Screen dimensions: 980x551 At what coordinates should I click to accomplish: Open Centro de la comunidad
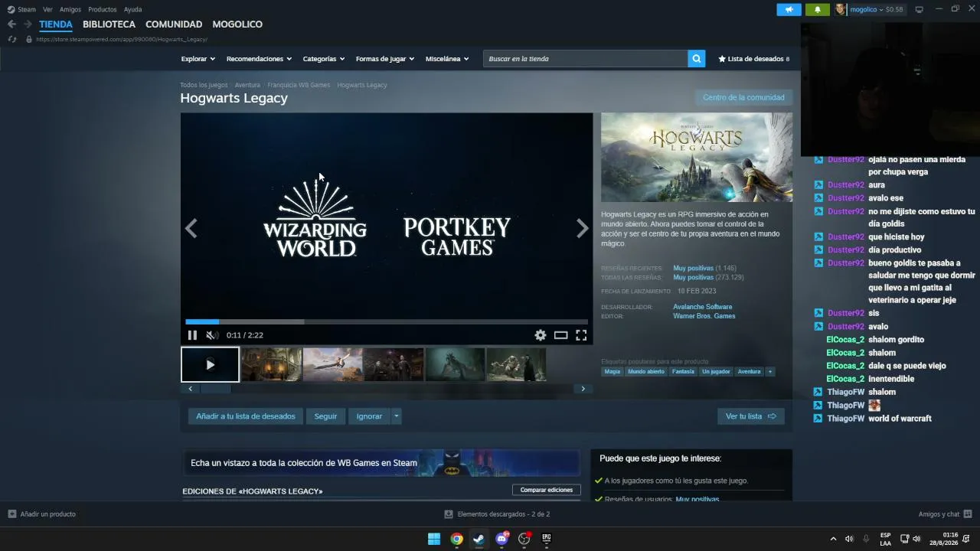click(743, 97)
